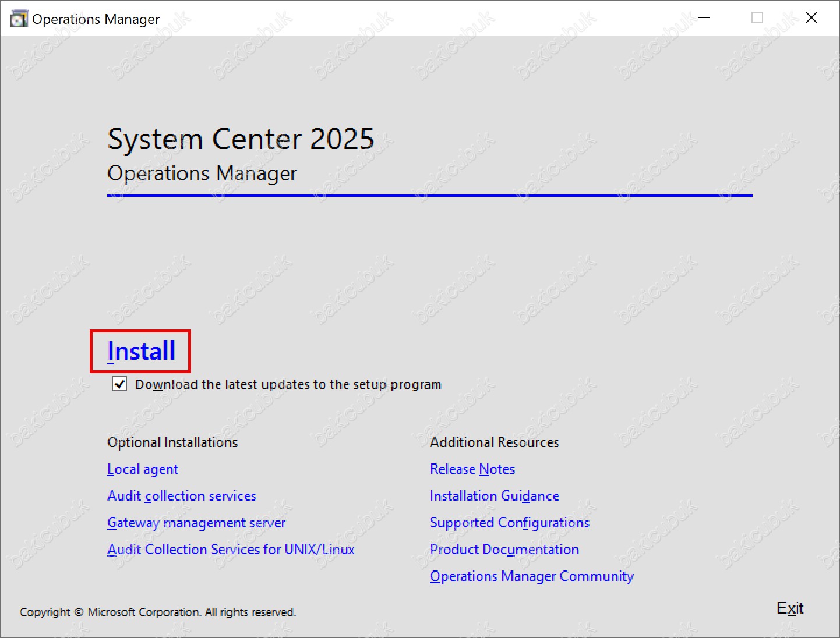Click the Optional Installations heading
Screen dimensions: 840x638
pyautogui.click(x=172, y=442)
